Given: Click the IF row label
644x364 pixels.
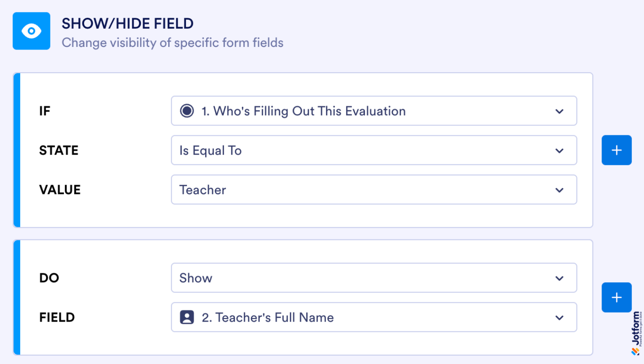Looking at the screenshot, I should [x=45, y=111].
